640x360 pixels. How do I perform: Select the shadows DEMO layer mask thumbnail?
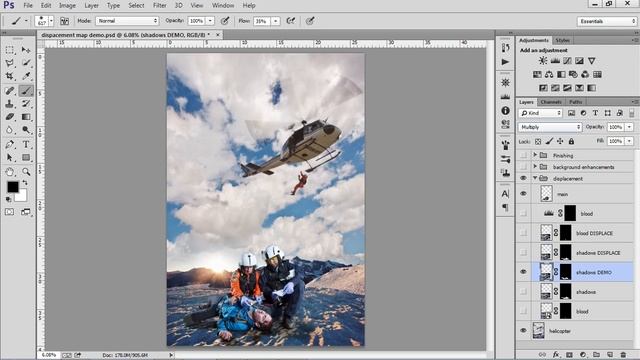[566, 272]
